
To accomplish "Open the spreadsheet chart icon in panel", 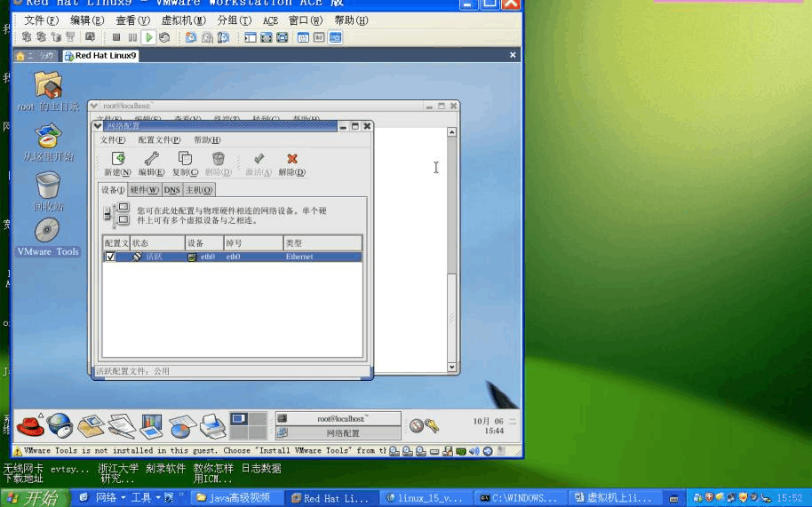I will (x=182, y=426).
